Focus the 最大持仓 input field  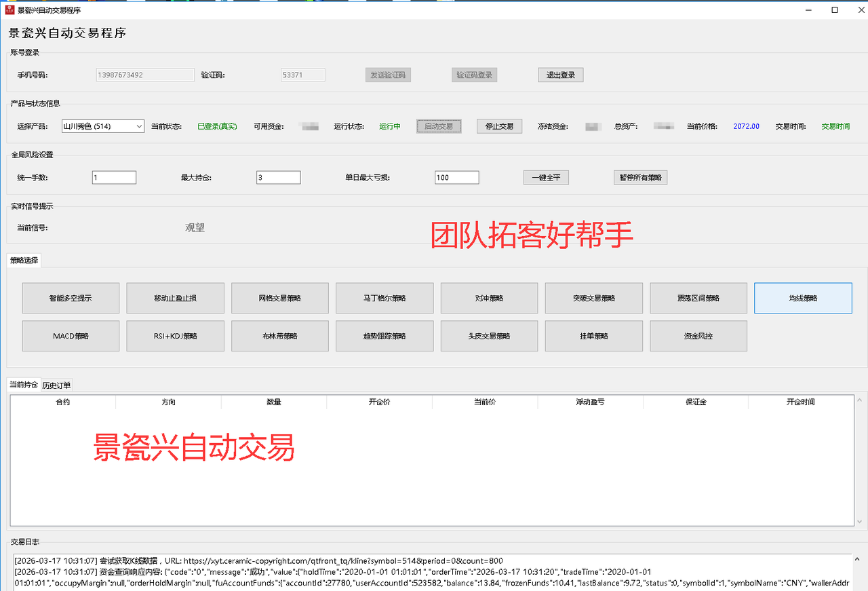click(x=278, y=177)
